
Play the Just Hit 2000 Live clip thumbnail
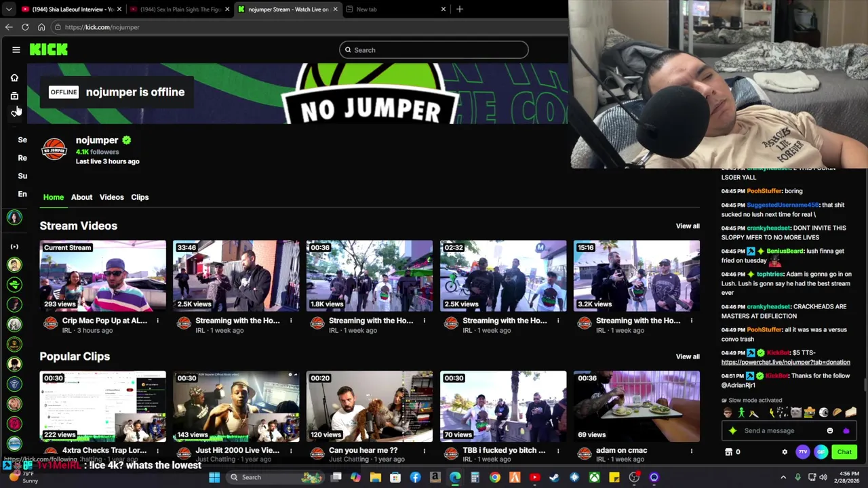(236, 407)
